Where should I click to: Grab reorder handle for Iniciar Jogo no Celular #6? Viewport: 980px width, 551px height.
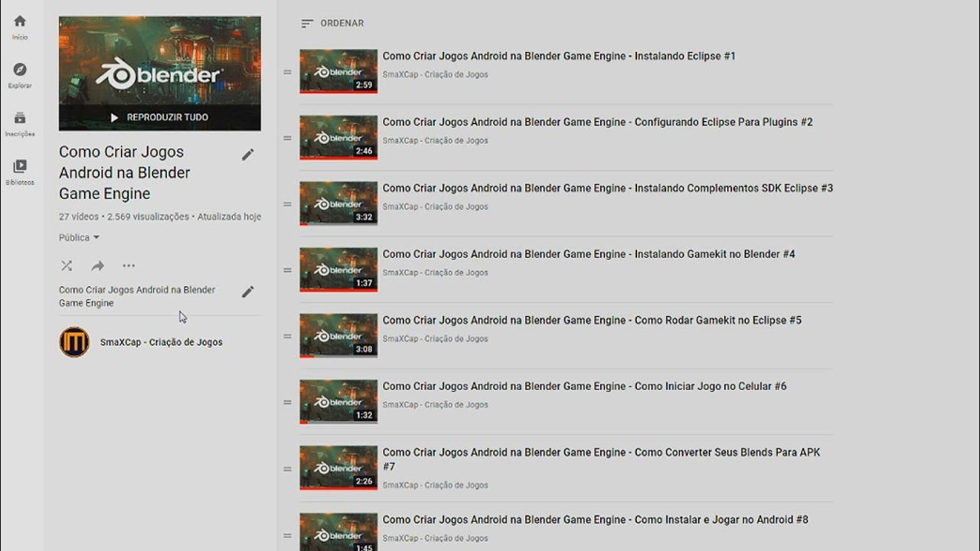pyautogui.click(x=288, y=403)
